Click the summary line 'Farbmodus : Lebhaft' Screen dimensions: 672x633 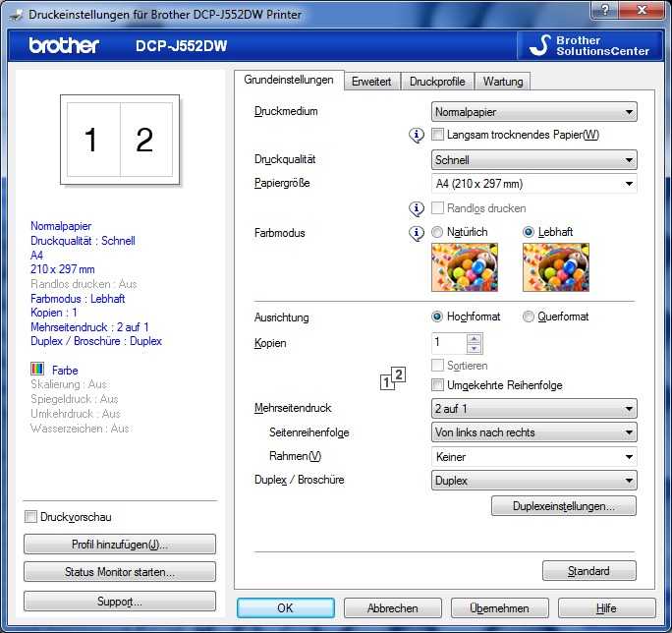point(78,299)
